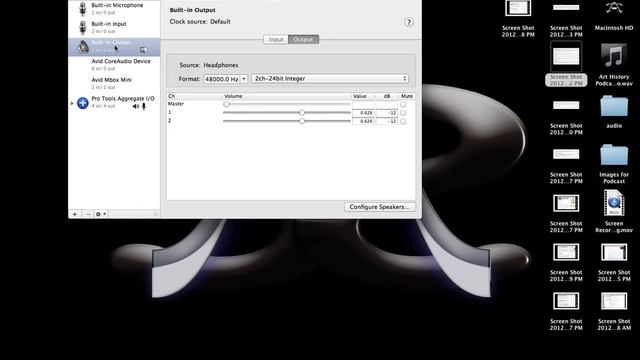This screenshot has height=360, width=640.
Task: Click channel 2 dB field showing -12
Action: pyautogui.click(x=387, y=121)
